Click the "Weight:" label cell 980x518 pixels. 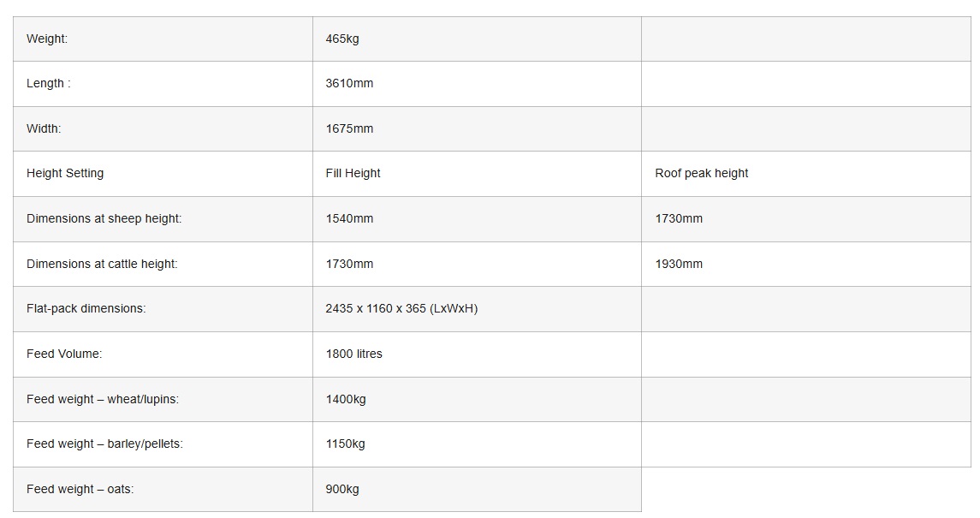[47, 39]
